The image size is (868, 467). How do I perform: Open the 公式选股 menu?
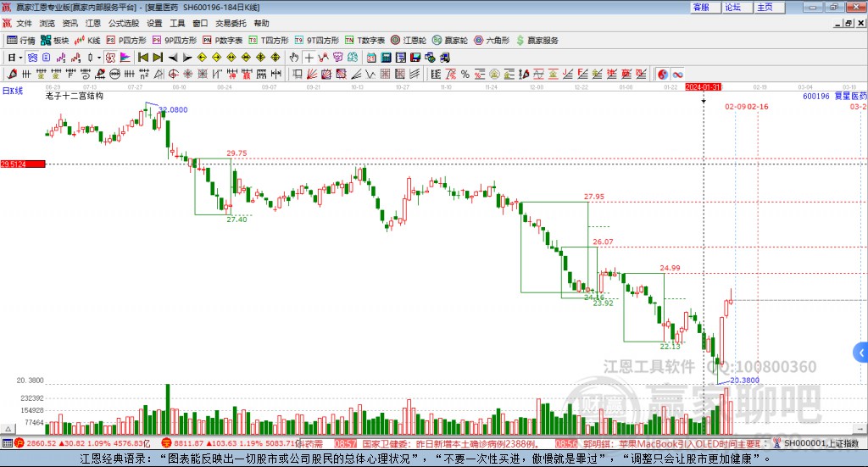coord(124,23)
